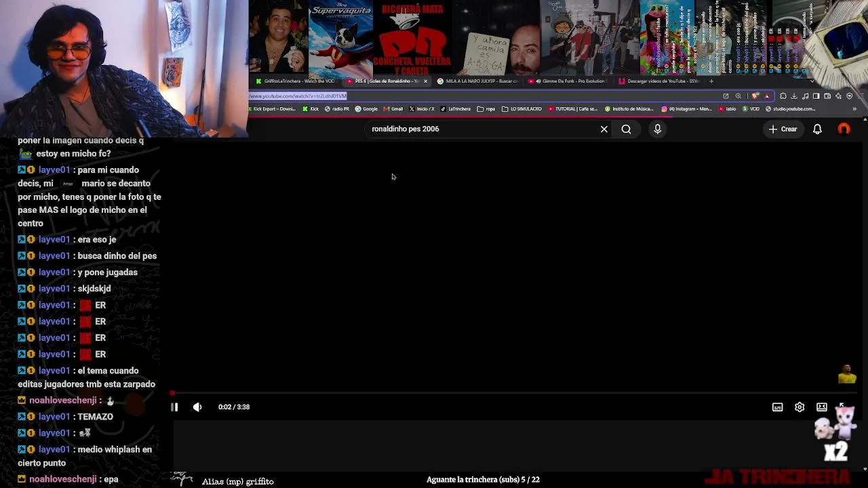868x488 pixels.
Task: Click the mini yellow-shirt player thumbnail
Action: [x=846, y=374]
